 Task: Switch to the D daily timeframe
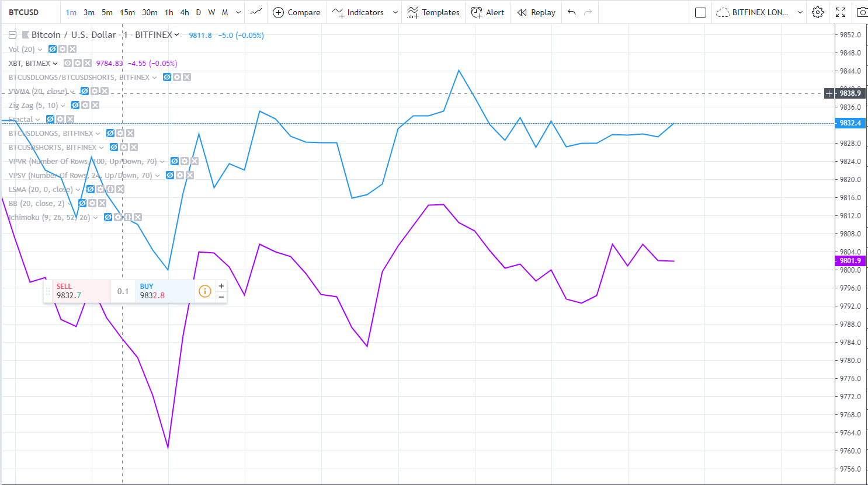tap(199, 12)
